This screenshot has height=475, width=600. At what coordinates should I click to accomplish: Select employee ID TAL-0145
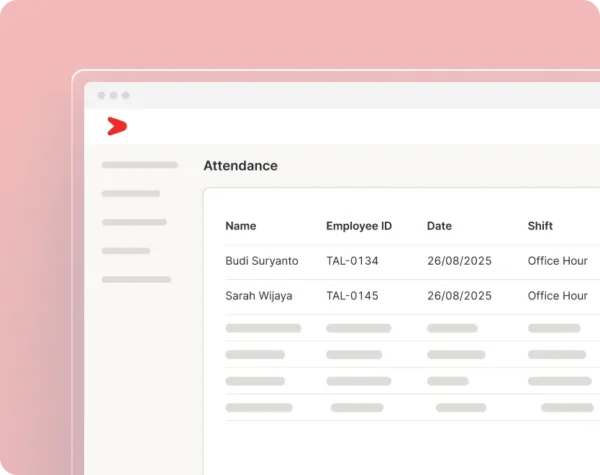tap(352, 296)
